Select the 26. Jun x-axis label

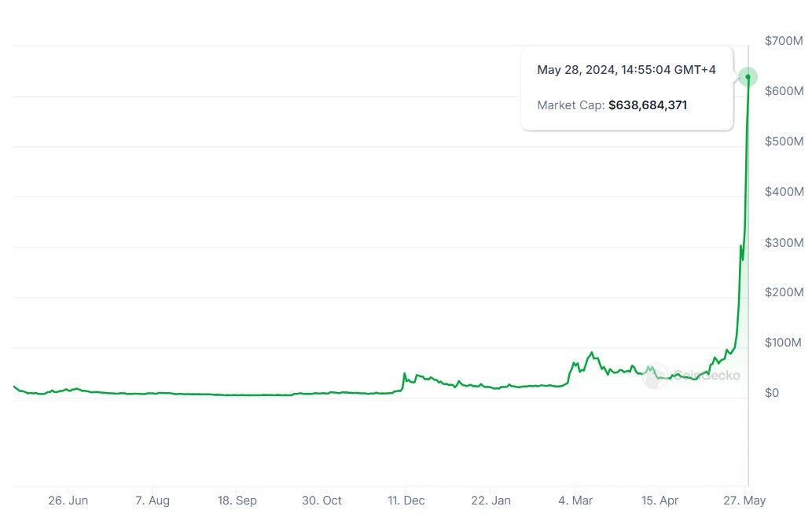click(x=68, y=501)
